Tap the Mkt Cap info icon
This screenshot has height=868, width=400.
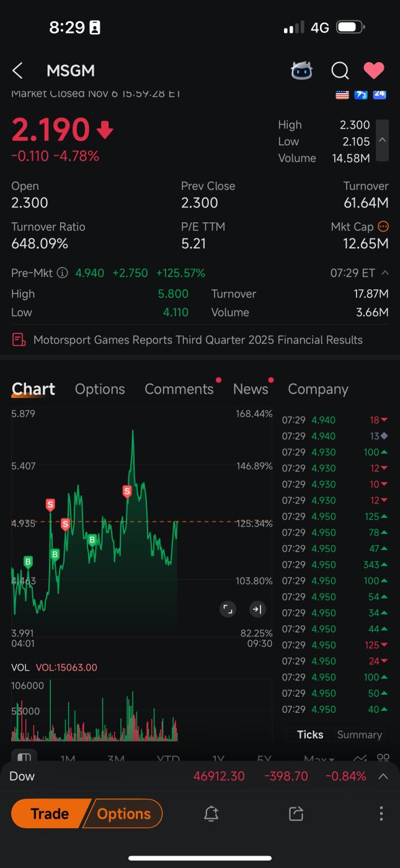[x=383, y=227]
